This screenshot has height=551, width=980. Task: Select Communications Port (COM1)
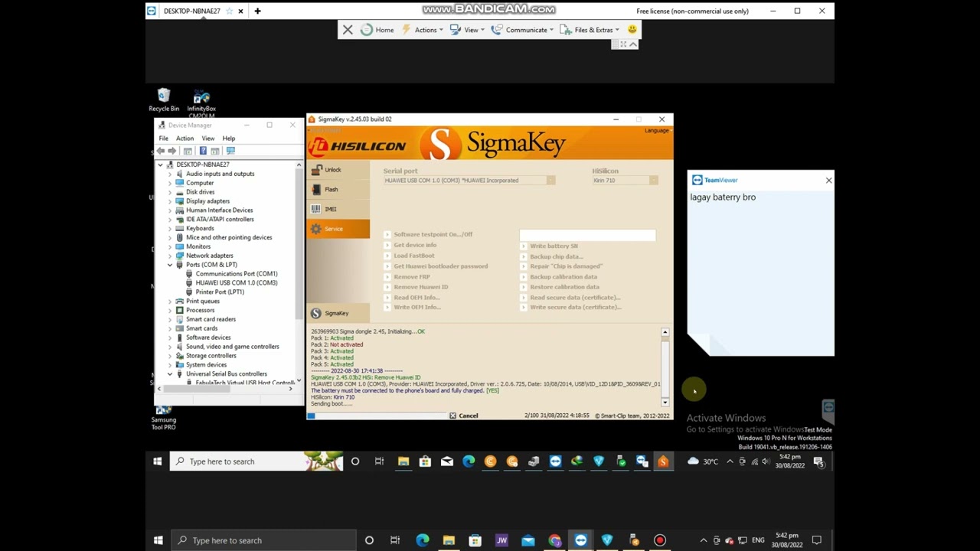(236, 274)
